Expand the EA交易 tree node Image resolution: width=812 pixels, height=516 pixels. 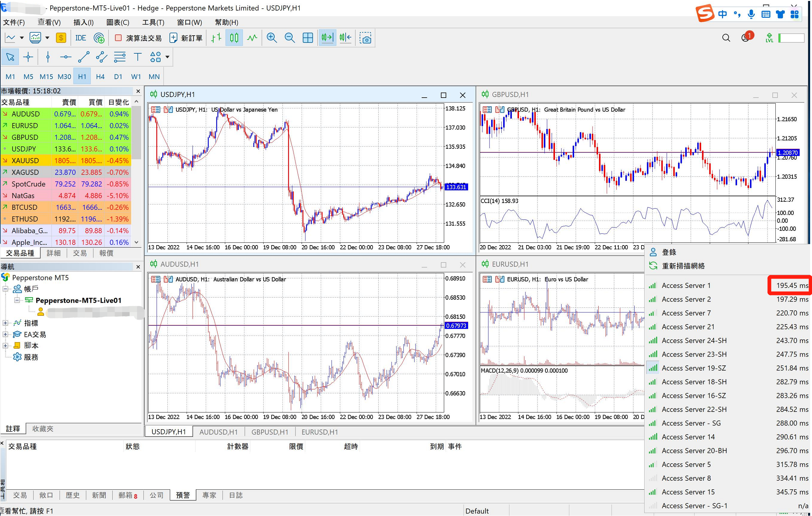[5, 335]
